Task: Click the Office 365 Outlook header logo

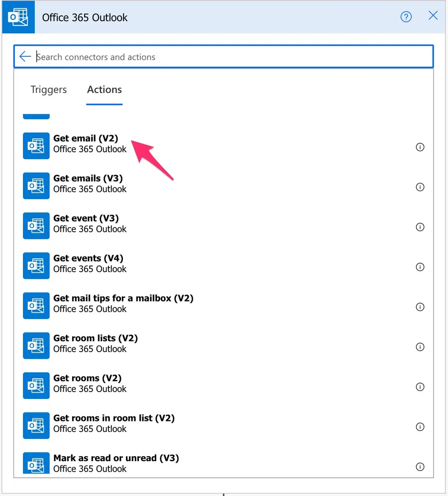Action: 18,17
